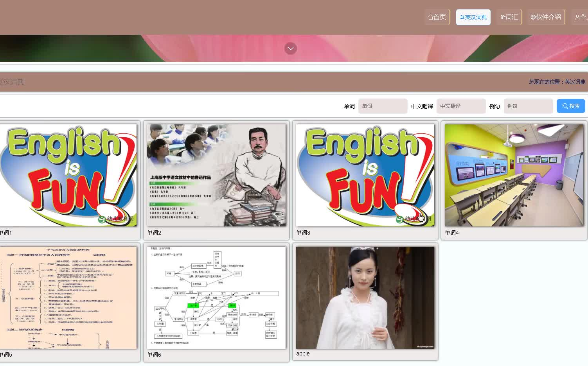Click the 英汉词典 breadcrumb location text
This screenshot has width=588, height=366.
575,82
